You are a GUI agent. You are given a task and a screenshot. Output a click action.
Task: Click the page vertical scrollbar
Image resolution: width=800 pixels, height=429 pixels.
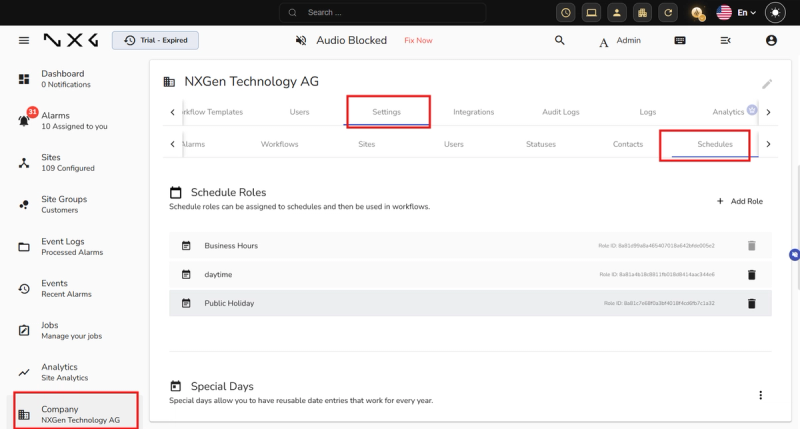(797, 227)
